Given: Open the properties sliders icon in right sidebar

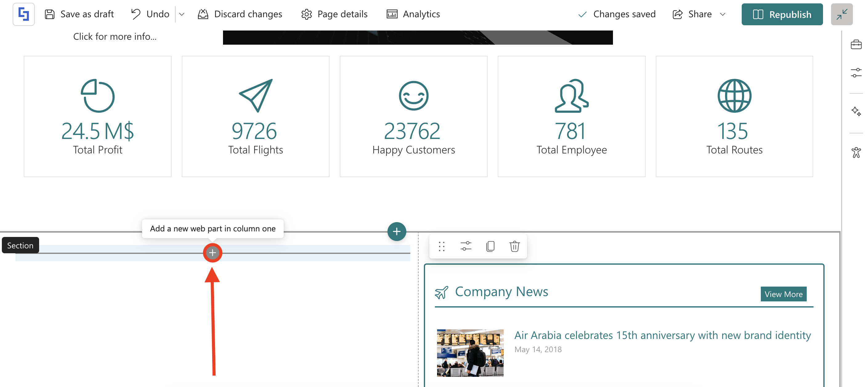Looking at the screenshot, I should click(x=856, y=72).
